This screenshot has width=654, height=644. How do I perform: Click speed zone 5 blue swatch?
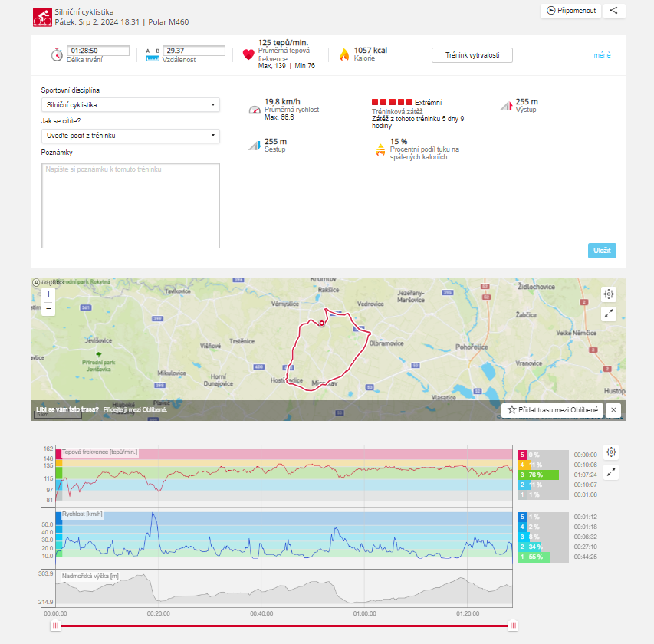(522, 517)
